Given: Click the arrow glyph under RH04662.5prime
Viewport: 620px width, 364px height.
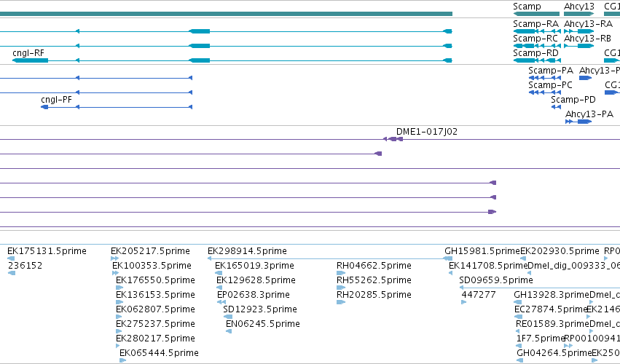Looking at the screenshot, I should click(x=341, y=273).
